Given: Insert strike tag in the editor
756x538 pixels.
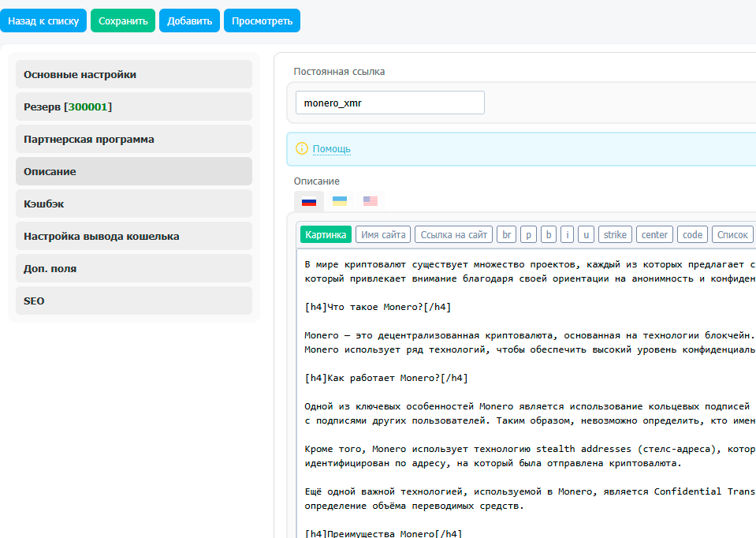Looking at the screenshot, I should (615, 234).
